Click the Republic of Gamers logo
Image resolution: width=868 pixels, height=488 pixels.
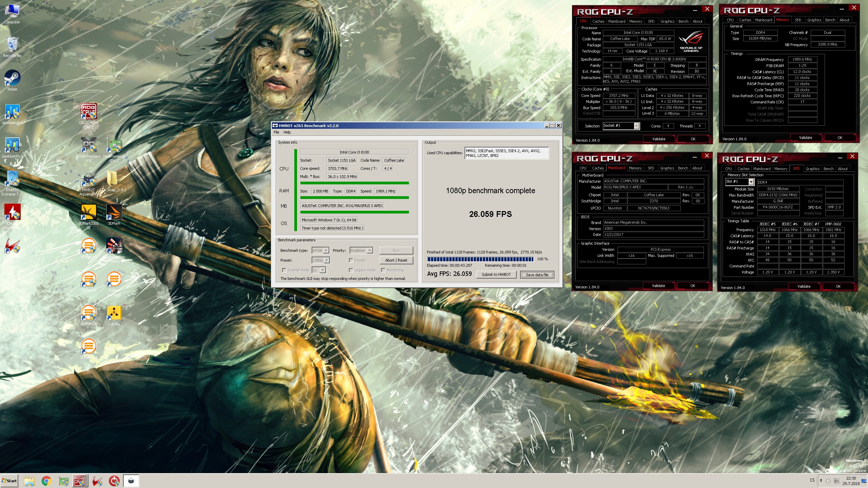[691, 41]
